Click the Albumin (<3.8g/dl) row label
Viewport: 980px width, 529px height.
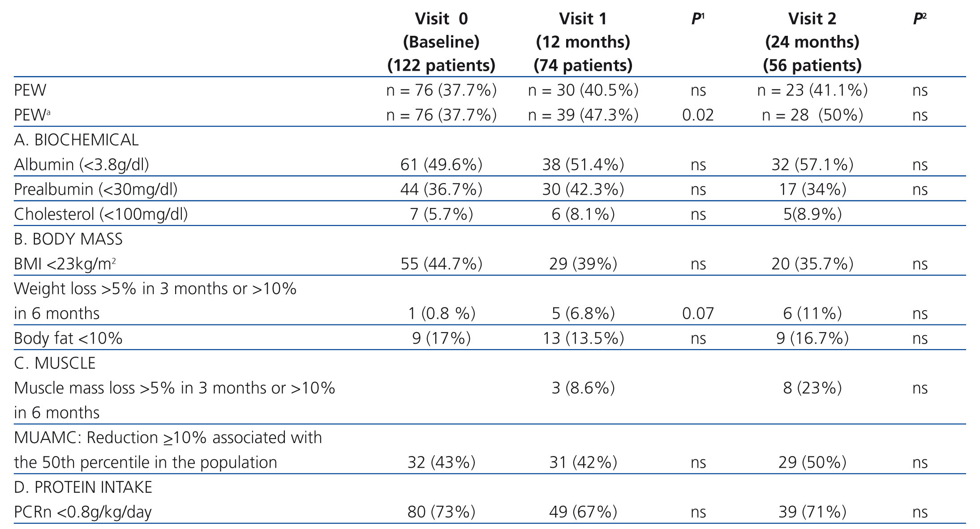(x=82, y=165)
